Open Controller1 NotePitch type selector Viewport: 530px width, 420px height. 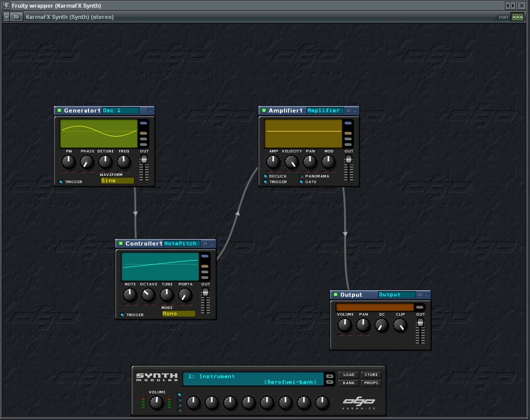coord(182,244)
